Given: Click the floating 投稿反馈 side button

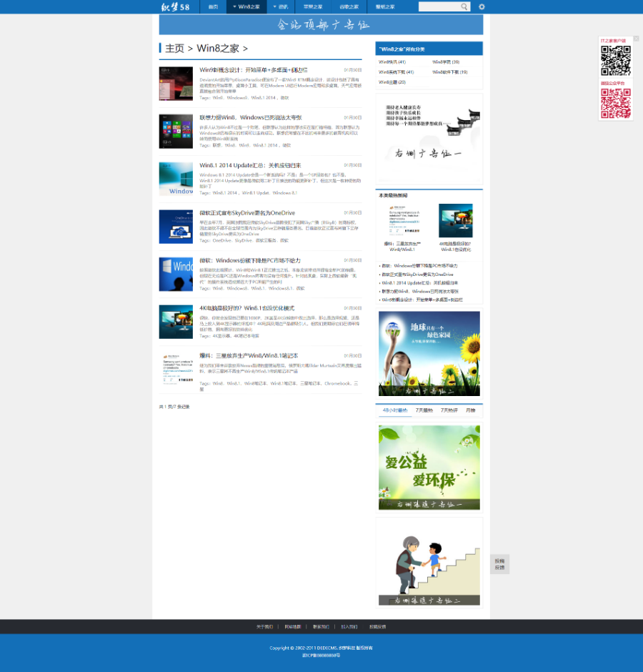Looking at the screenshot, I should pos(499,564).
